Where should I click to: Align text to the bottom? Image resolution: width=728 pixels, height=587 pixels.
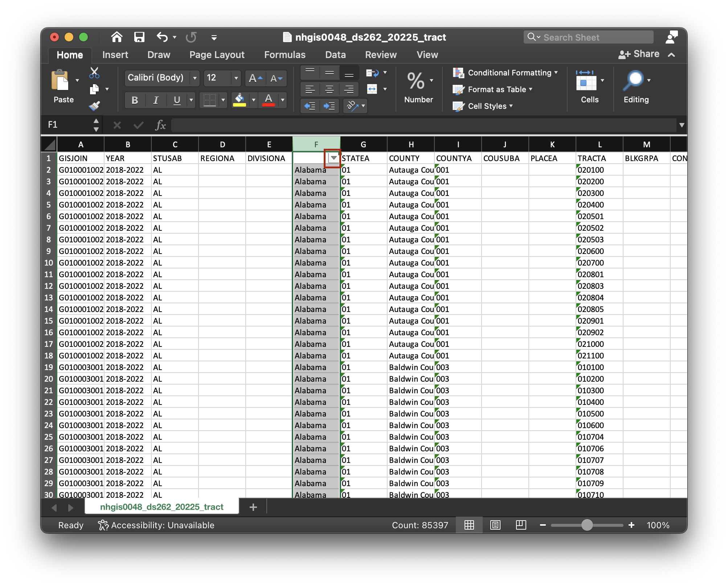(349, 72)
